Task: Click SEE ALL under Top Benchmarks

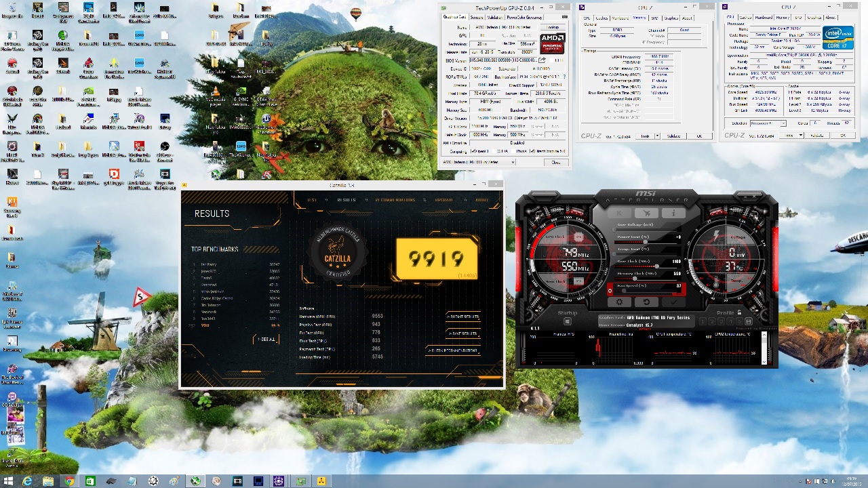Action: coord(267,339)
